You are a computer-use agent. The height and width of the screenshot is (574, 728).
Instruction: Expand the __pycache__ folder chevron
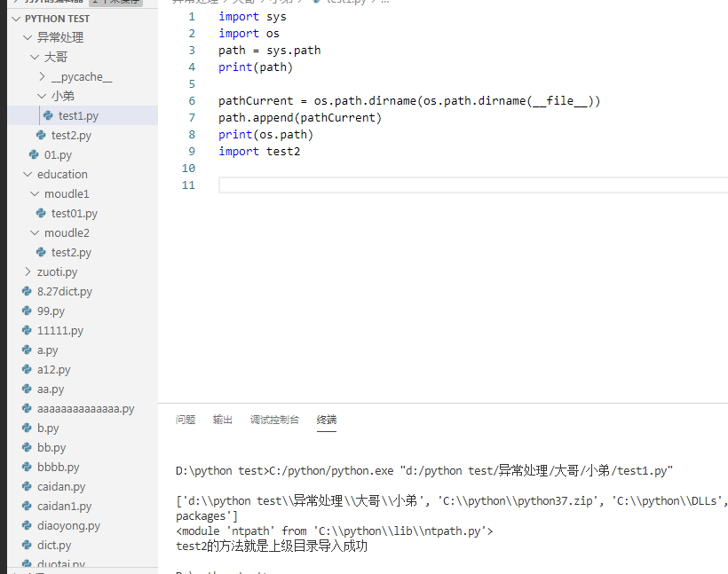pos(43,76)
